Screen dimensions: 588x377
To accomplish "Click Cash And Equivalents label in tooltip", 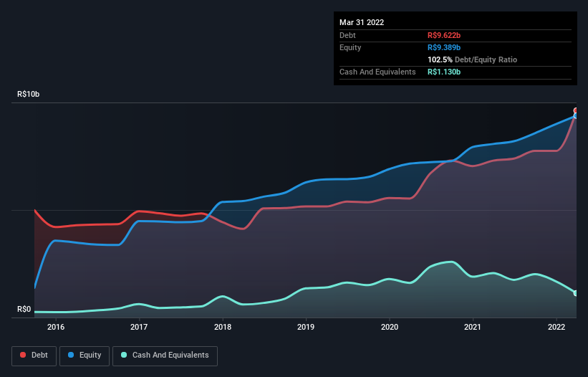I will pyautogui.click(x=377, y=72).
